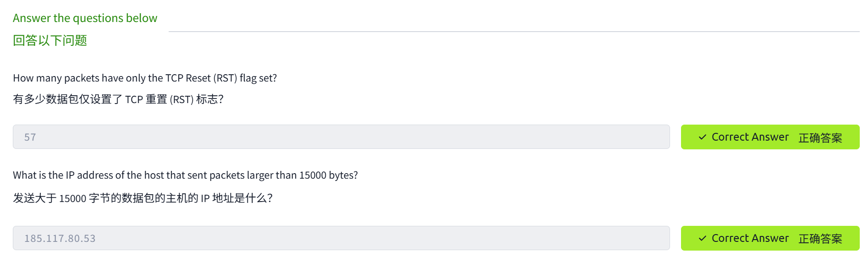This screenshot has height=268, width=868.
Task: Click '15000 bytes?' in the English question
Action: click(328, 175)
